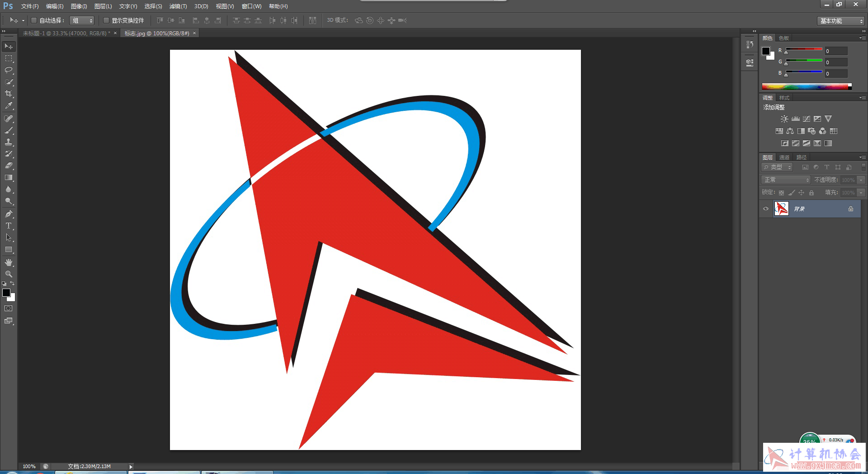This screenshot has width=868, height=474.
Task: Open the 填充 fill dropdown arrow
Action: pos(861,193)
